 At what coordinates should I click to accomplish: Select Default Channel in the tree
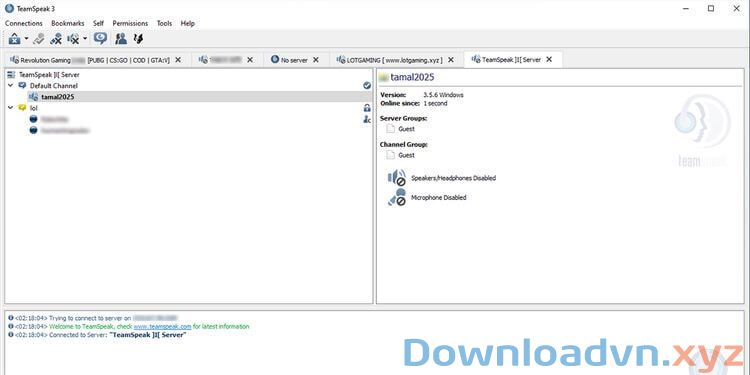click(x=54, y=86)
